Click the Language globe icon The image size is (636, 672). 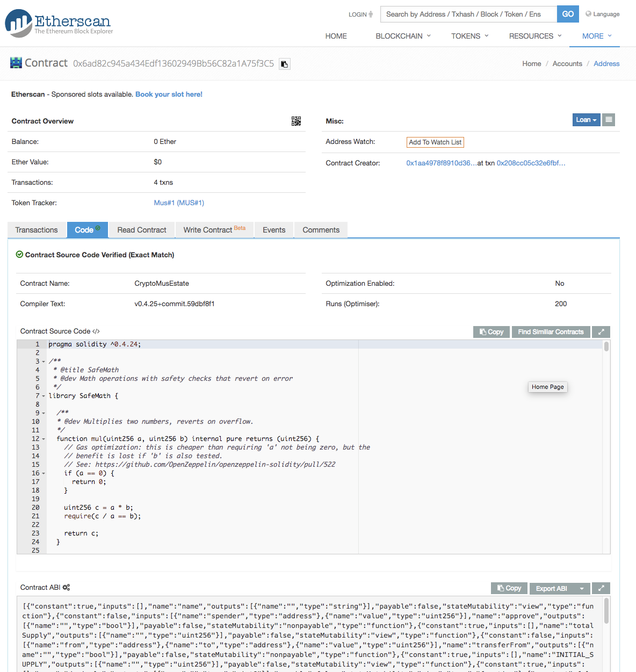[588, 14]
